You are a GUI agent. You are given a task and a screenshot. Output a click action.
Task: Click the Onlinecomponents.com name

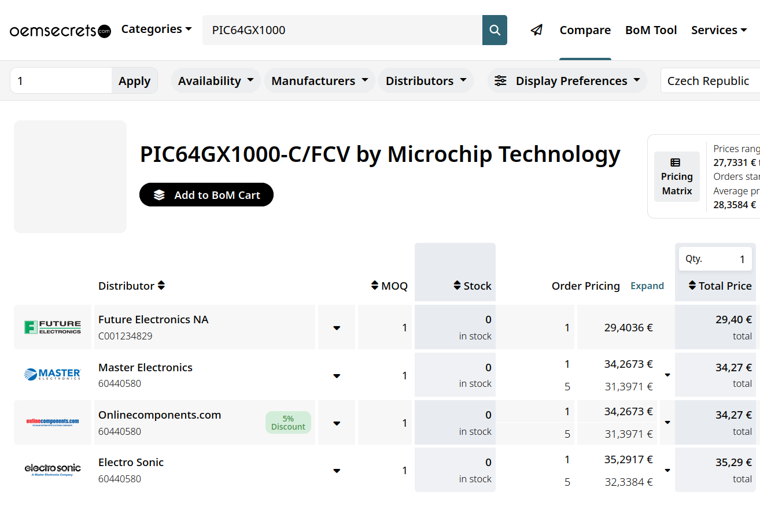point(160,415)
